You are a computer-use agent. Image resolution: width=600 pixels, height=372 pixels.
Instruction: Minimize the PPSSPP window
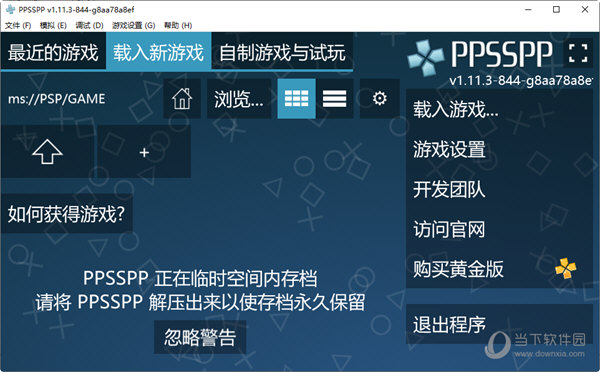(x=528, y=9)
